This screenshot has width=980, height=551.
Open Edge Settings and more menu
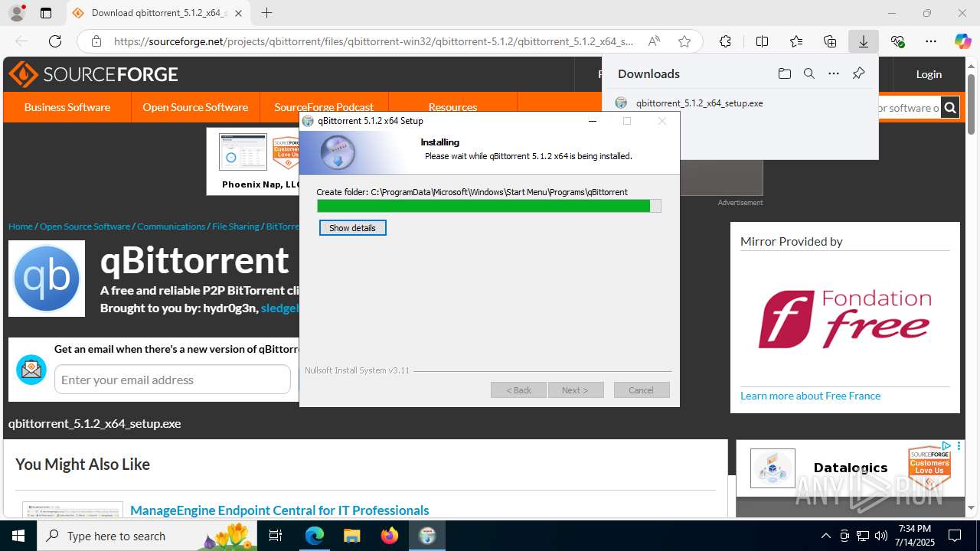point(931,41)
